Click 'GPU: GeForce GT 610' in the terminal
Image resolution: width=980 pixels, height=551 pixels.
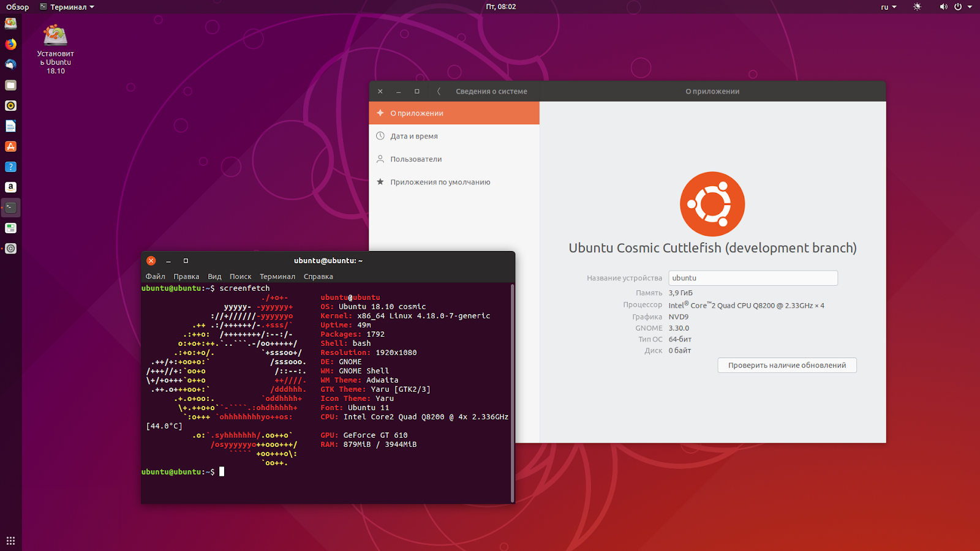[364, 435]
